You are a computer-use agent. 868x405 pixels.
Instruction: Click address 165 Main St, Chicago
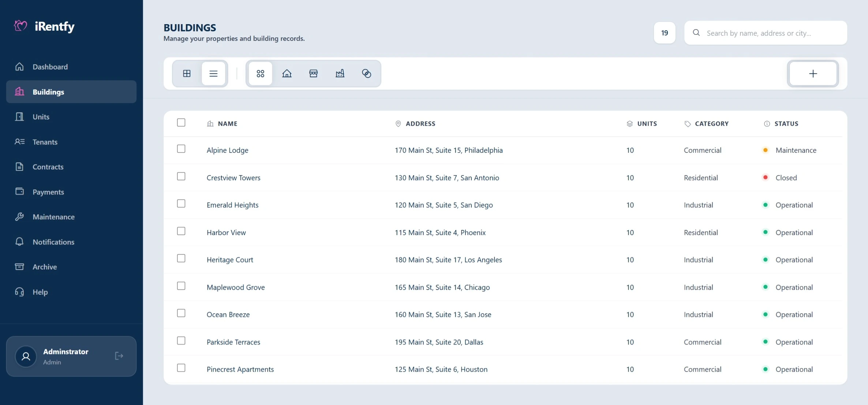pyautogui.click(x=442, y=287)
